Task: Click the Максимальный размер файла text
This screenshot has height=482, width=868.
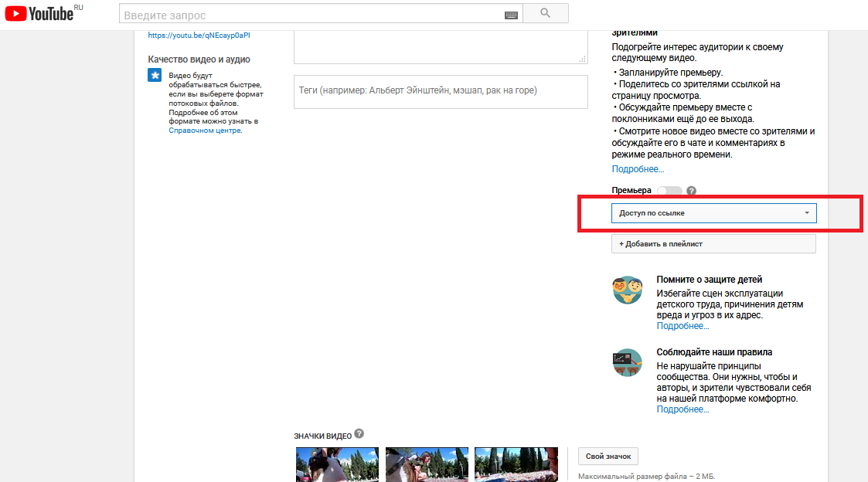Action: coord(647,477)
